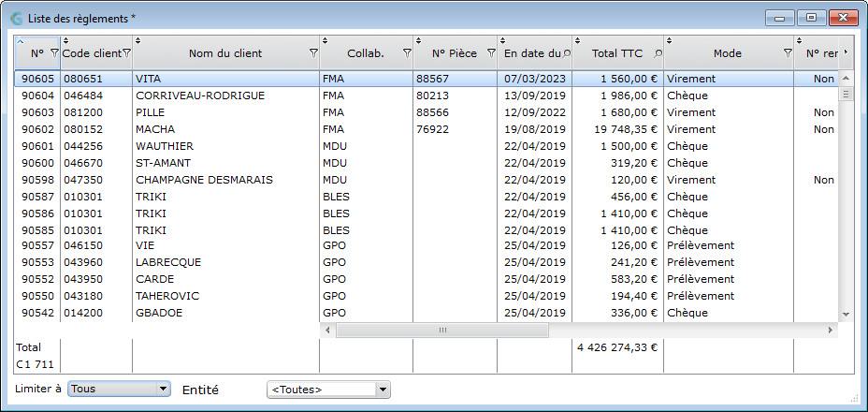Open filter on N° Pièce column
Screen dimensions: 868x412
(491, 53)
